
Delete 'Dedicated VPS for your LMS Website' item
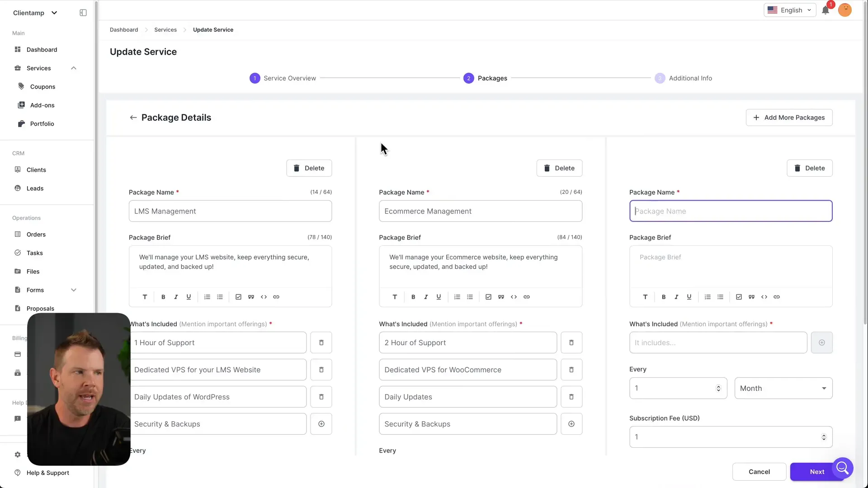(x=321, y=370)
